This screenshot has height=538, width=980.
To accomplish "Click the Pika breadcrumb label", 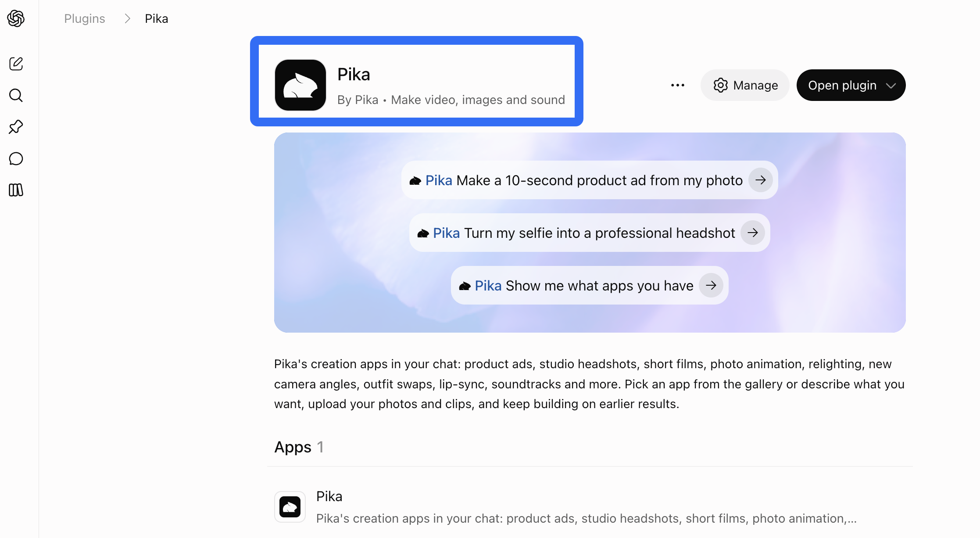I will click(x=157, y=18).
